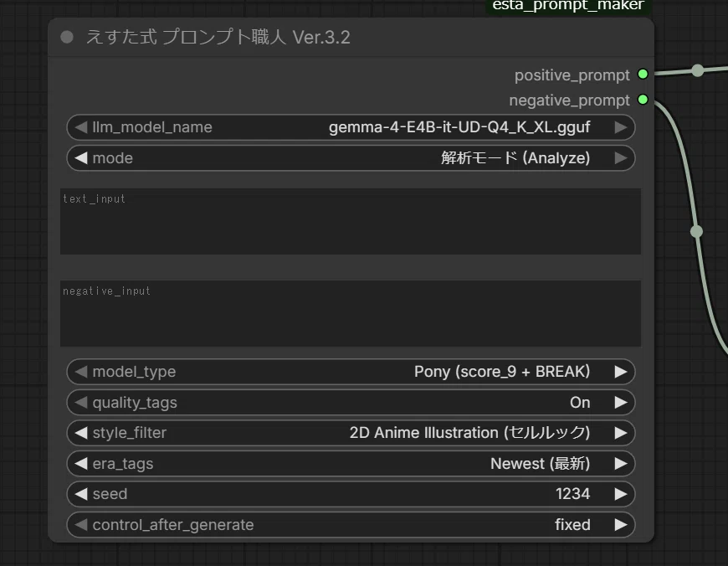Next style_filter option right arrow

[x=621, y=433]
